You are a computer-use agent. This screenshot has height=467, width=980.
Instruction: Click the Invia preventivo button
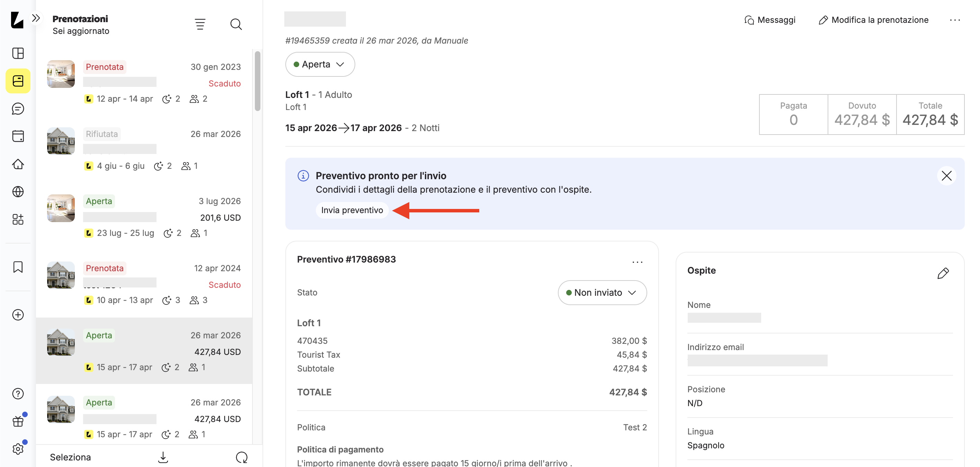(x=352, y=210)
